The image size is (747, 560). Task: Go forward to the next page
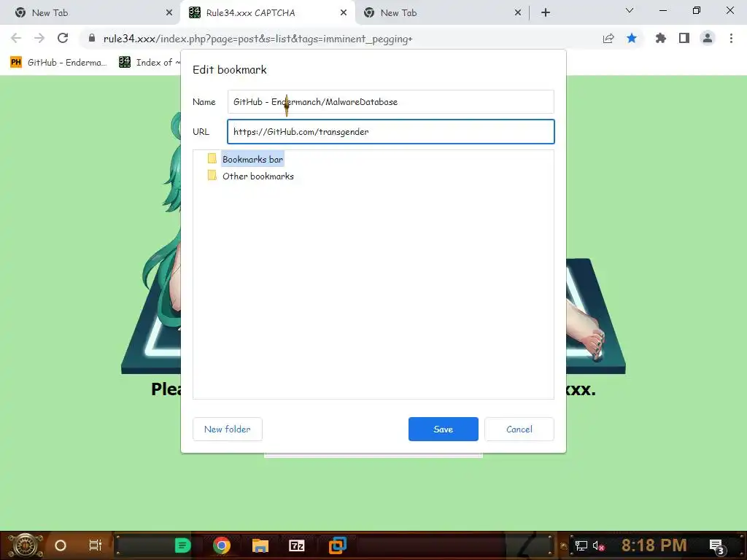tap(39, 38)
